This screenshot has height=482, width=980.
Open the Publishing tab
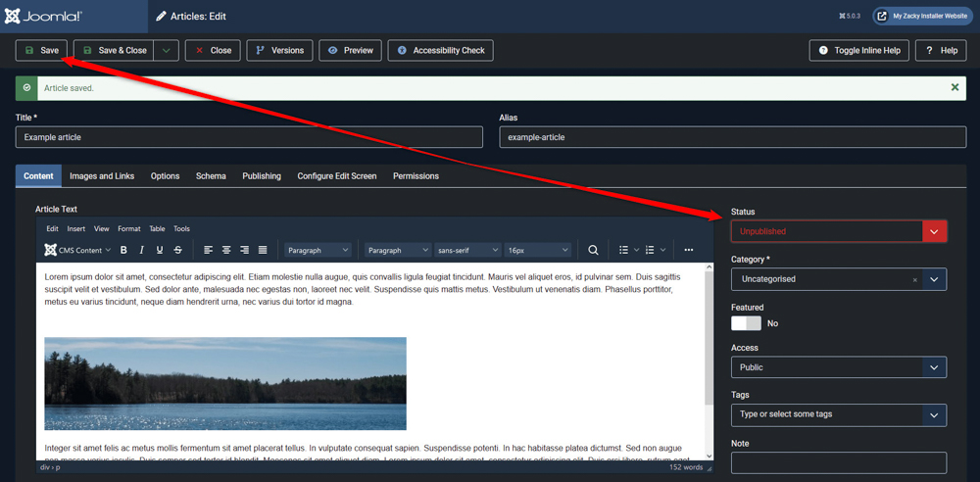coord(262,176)
